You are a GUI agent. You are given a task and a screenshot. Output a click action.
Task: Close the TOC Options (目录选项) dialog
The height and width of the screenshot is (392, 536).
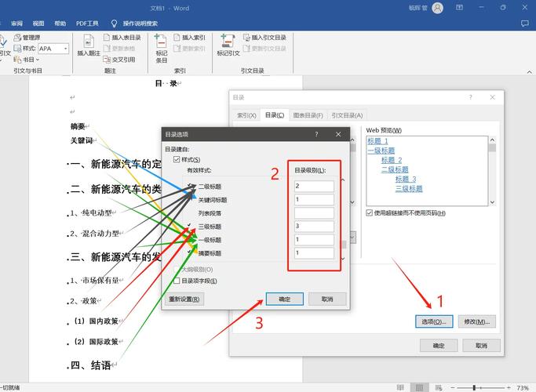click(x=338, y=135)
